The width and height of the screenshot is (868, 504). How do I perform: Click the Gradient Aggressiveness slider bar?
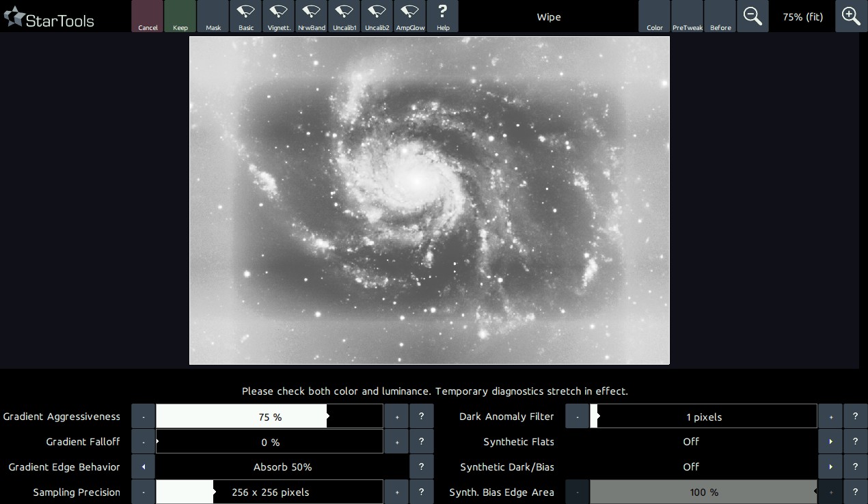pyautogui.click(x=269, y=417)
